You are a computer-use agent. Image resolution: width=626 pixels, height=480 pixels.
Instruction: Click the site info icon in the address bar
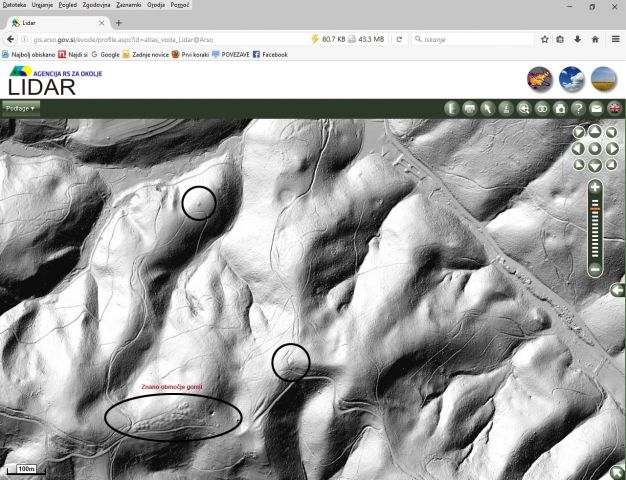(24, 39)
